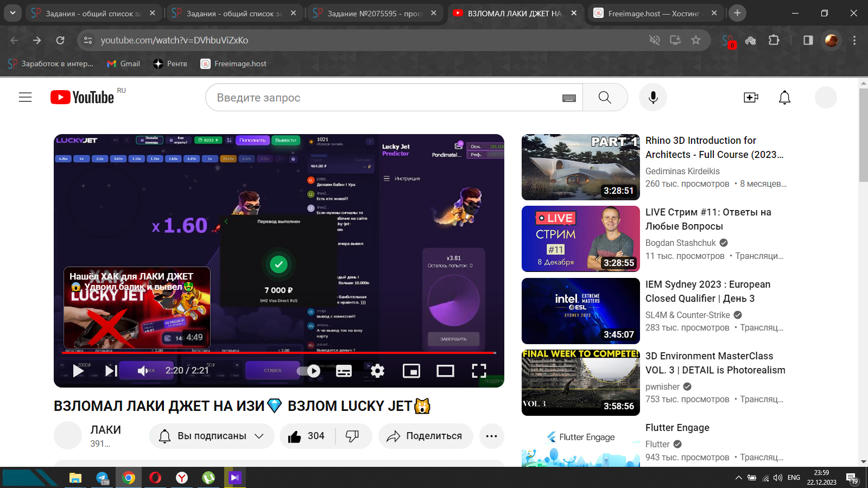
Task: Like the video with 304 likes
Action: pos(307,436)
